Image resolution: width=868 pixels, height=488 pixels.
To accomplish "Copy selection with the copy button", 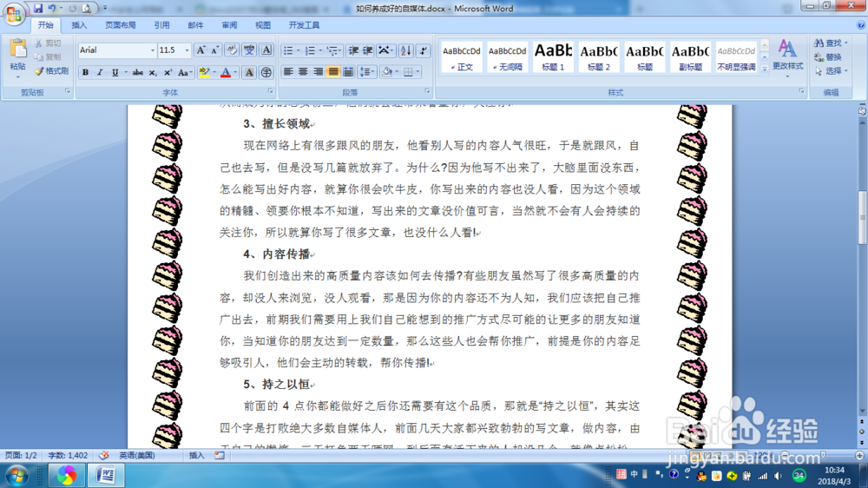I will 48,57.
